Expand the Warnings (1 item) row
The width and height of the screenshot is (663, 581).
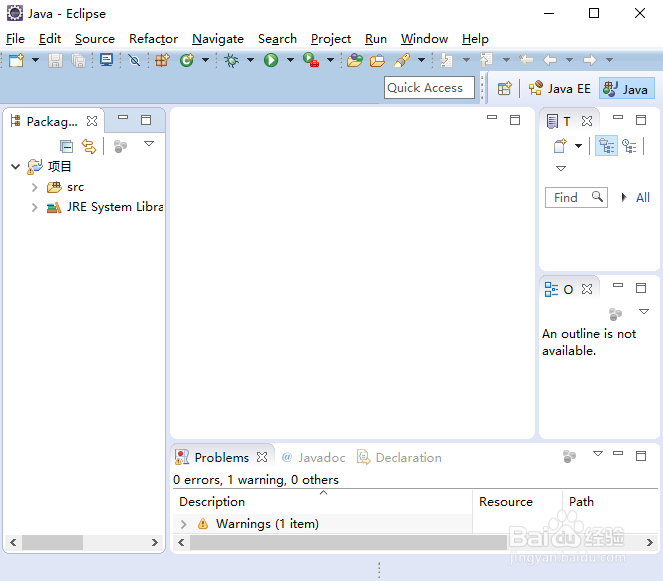click(184, 524)
